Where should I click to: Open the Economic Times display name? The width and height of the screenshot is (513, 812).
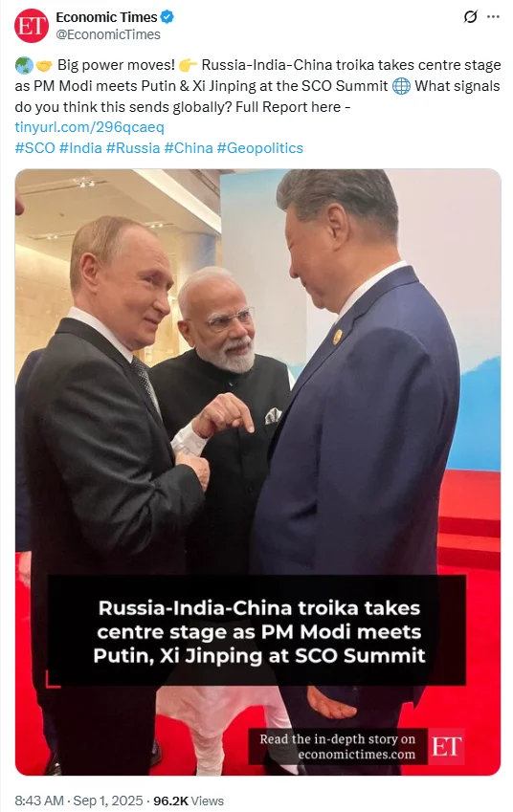(x=106, y=17)
